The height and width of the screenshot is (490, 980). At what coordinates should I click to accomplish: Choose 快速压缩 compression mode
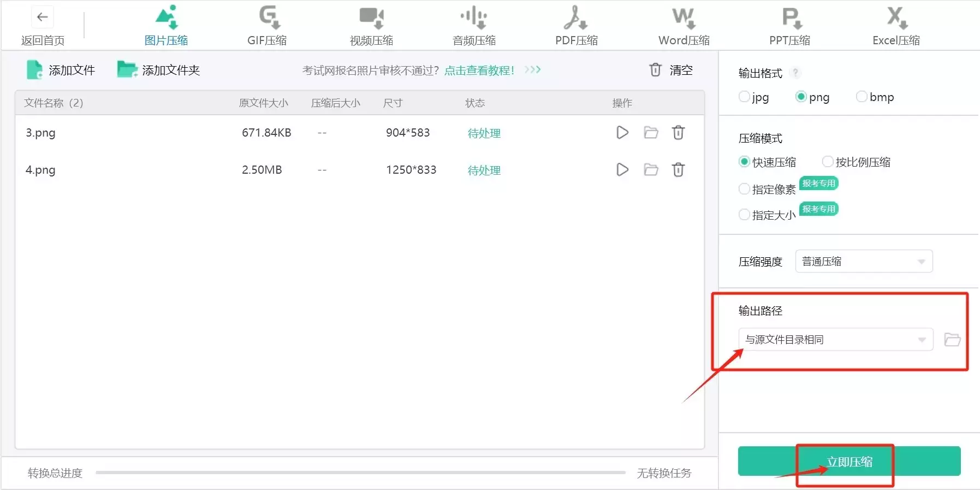pos(767,162)
